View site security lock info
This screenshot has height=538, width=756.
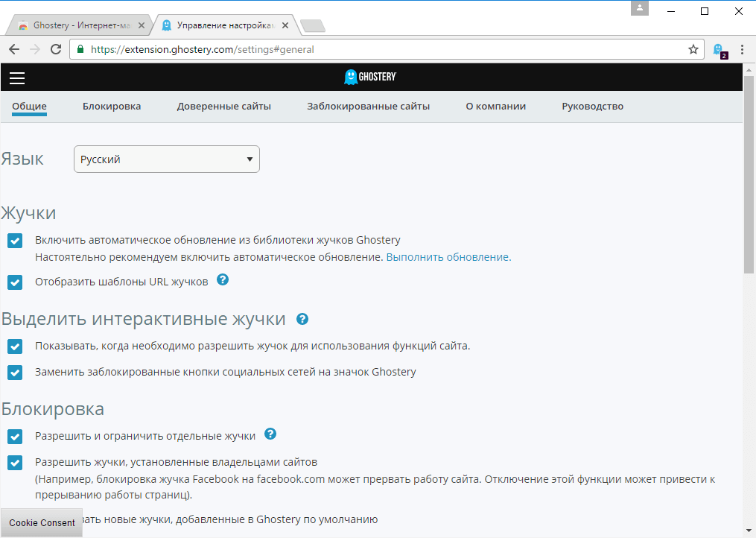80,49
